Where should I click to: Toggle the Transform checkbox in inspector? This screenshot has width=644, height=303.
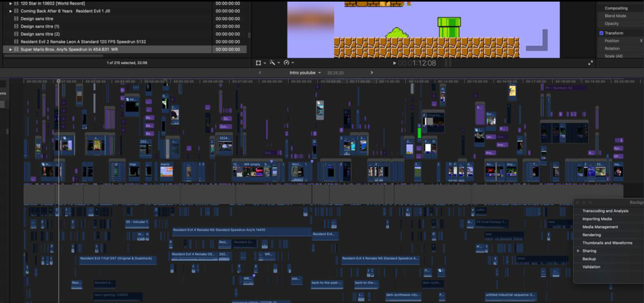(601, 33)
